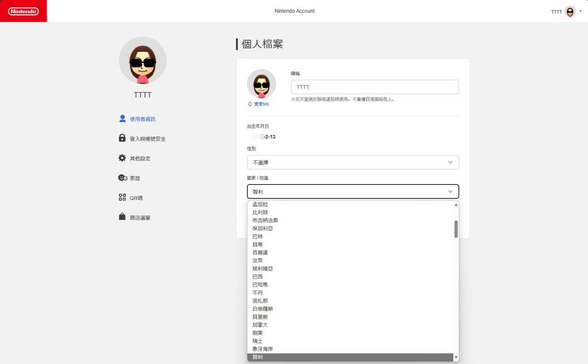The width and height of the screenshot is (588, 364).
Task: Select 波札那 from the country list
Action: 350,301
